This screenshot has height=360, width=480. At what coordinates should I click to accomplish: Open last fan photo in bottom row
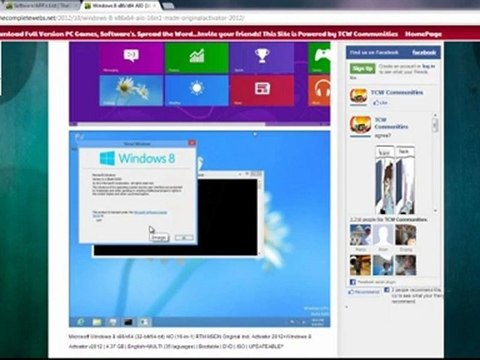click(406, 265)
